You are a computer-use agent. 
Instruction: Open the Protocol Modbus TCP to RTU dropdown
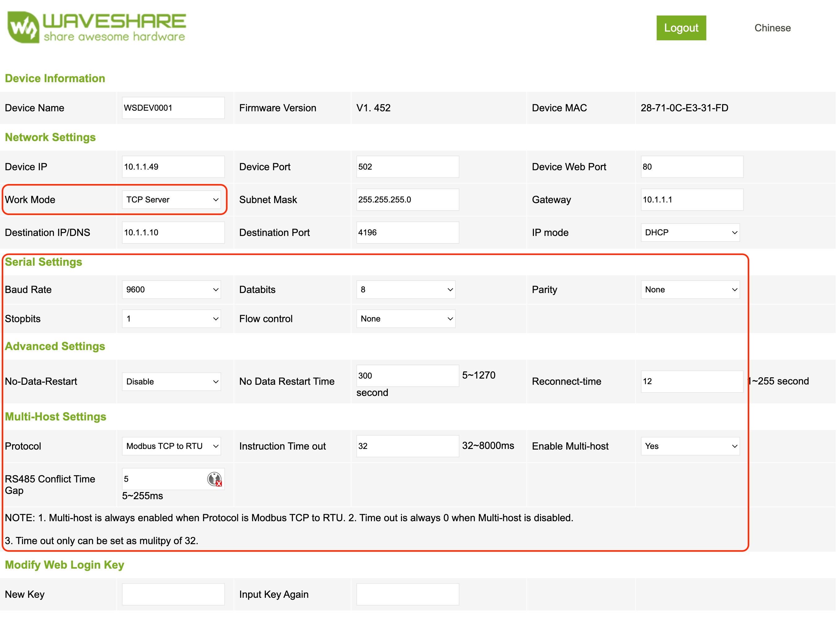(171, 446)
